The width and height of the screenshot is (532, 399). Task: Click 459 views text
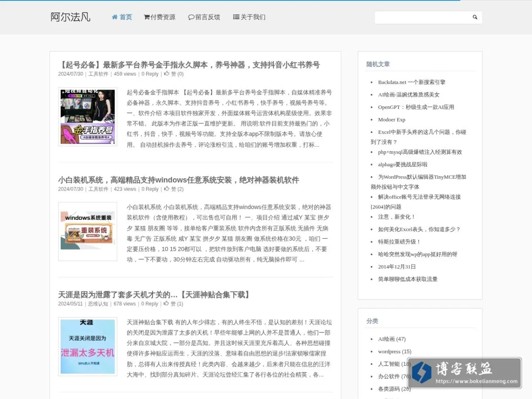coord(125,74)
